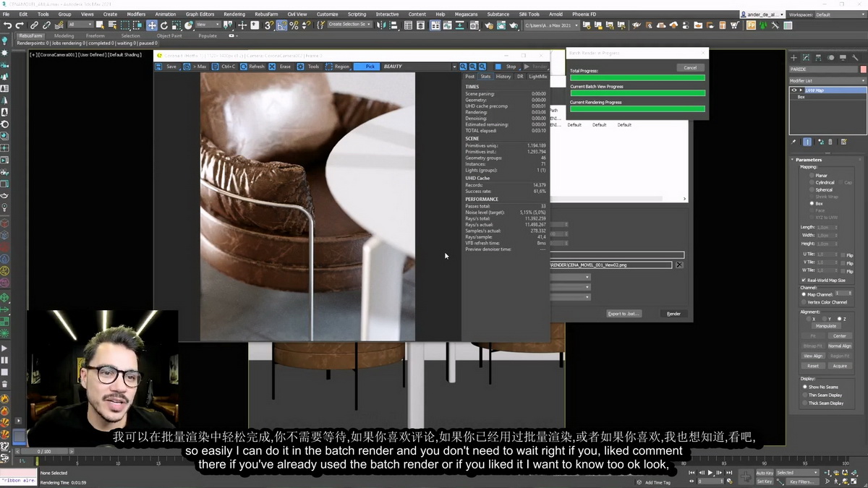Open the Utilities wrench panel

(x=854, y=57)
